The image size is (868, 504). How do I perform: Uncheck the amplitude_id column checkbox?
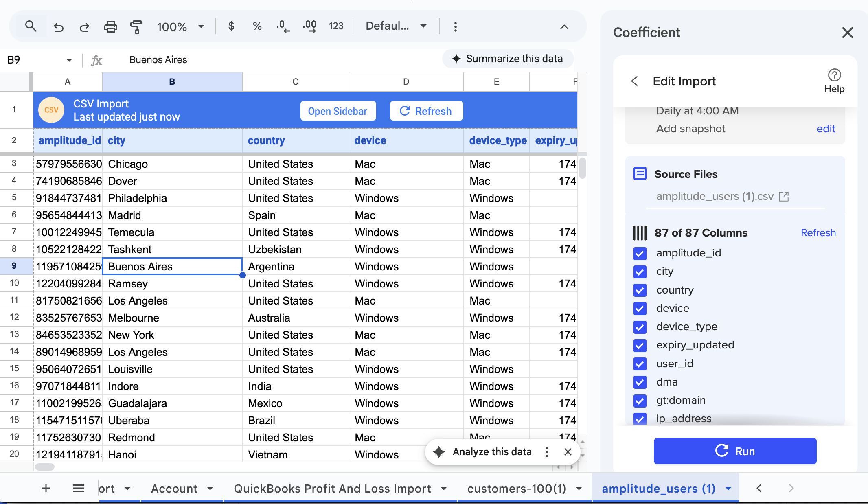tap(640, 253)
